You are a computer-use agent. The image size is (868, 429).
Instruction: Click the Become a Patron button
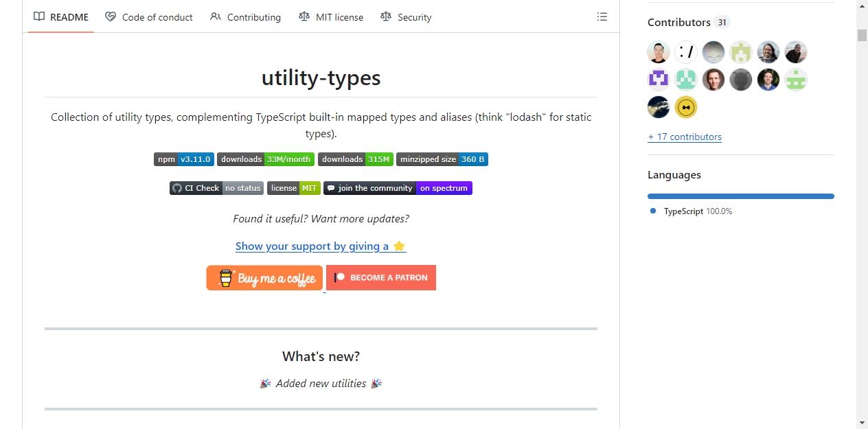[381, 278]
